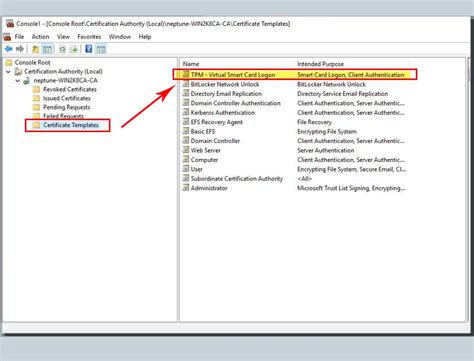Click the 'Server Authentication' purpose cell
Viewport: 474px width, 361px height.
point(325,150)
